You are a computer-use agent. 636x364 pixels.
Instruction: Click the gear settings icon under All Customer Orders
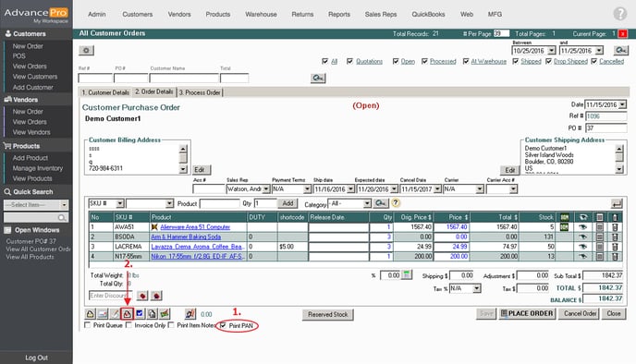click(86, 50)
